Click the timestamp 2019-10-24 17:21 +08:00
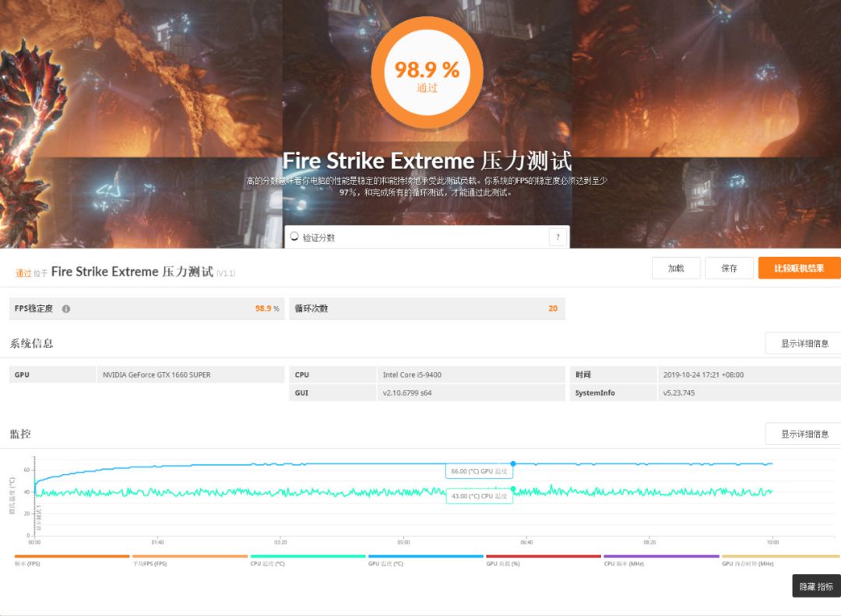This screenshot has height=616, width=841. coord(703,375)
